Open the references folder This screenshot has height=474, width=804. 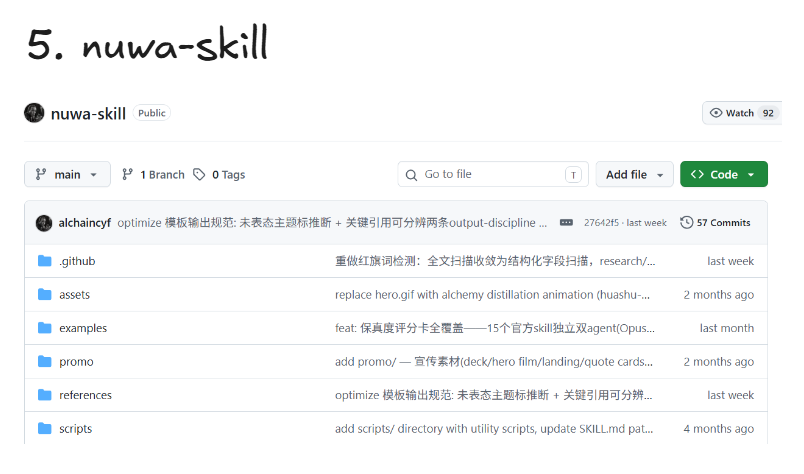85,395
